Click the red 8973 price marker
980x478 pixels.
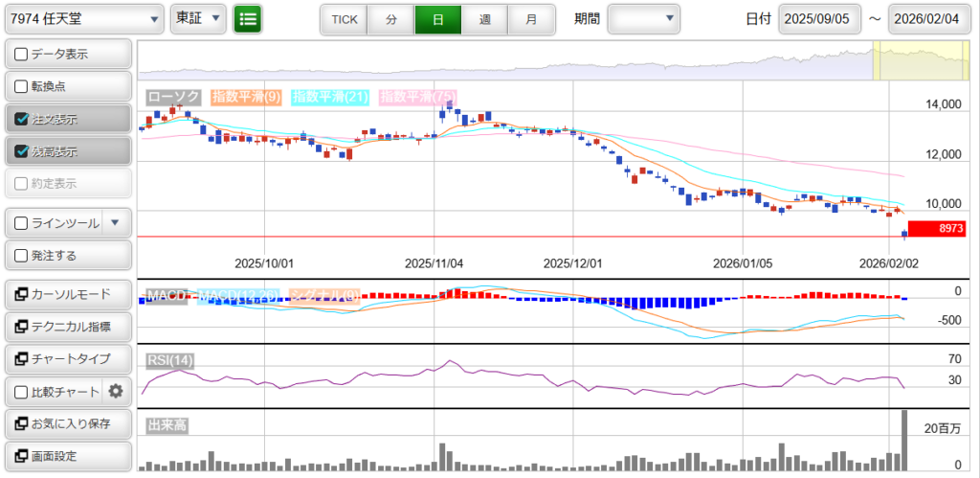tap(937, 229)
